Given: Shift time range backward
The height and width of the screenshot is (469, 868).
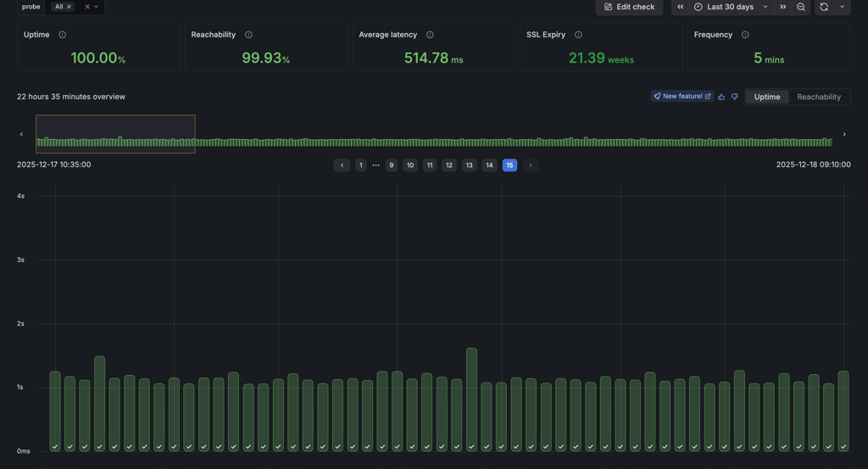Looking at the screenshot, I should click(681, 7).
